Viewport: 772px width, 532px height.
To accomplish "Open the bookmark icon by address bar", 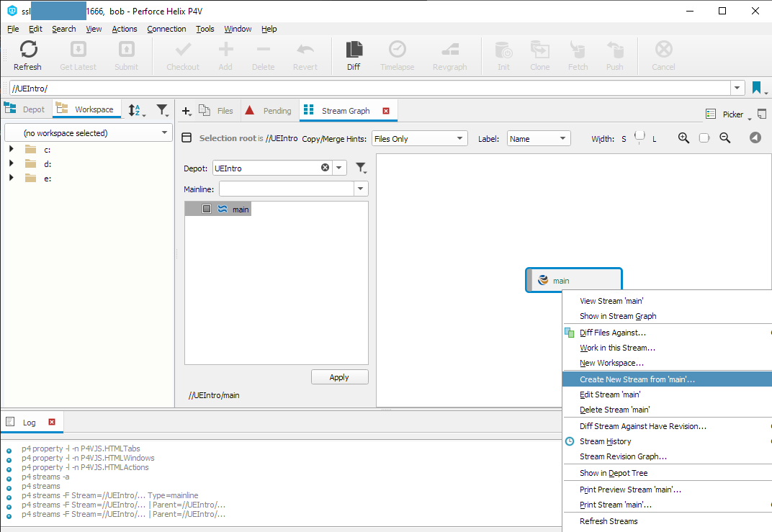I will coord(757,88).
